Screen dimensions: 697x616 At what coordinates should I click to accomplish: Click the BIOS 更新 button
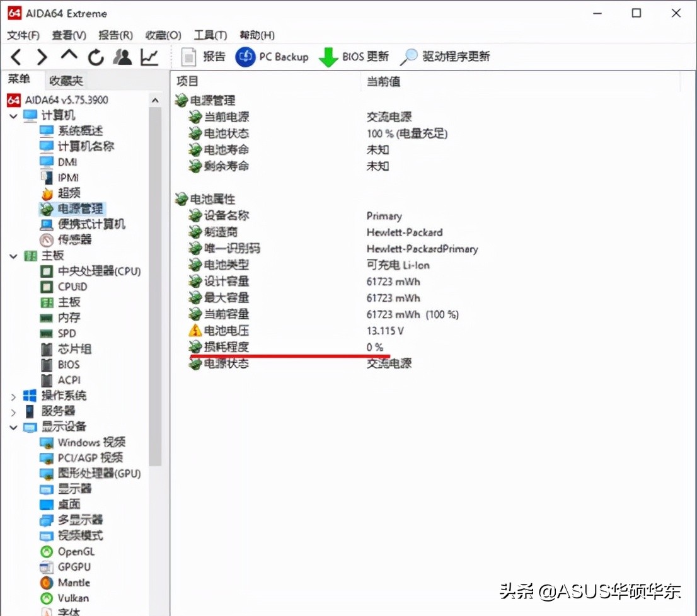(x=354, y=57)
